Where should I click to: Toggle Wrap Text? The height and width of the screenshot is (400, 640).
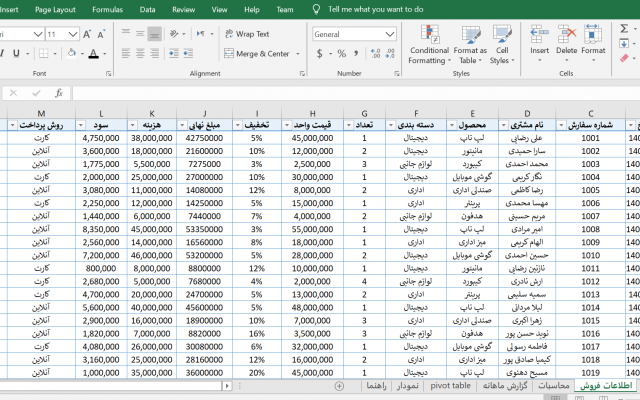coord(247,34)
